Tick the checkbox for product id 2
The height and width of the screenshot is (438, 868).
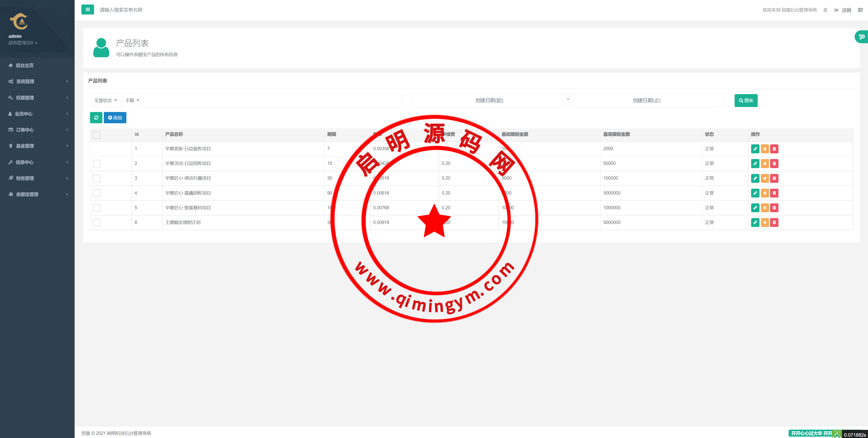click(97, 164)
